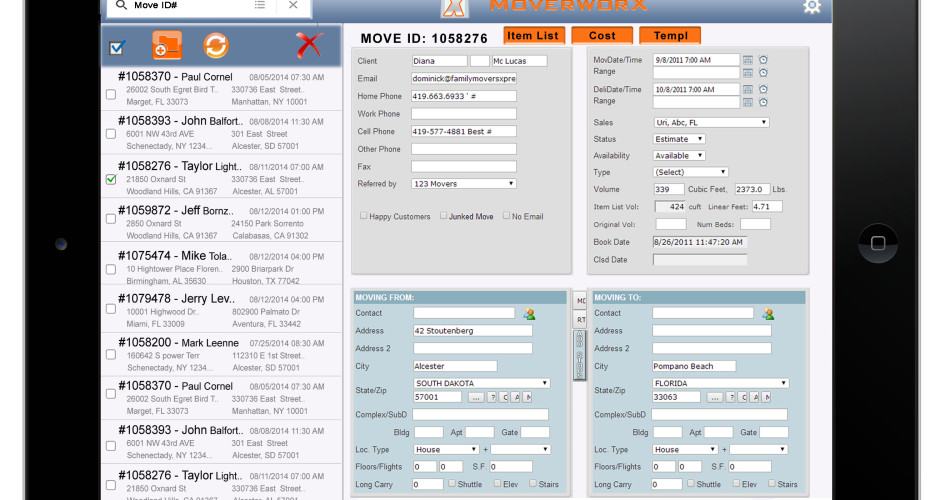
Task: Check Shuttle in the Moving From panel
Action: coord(452,483)
